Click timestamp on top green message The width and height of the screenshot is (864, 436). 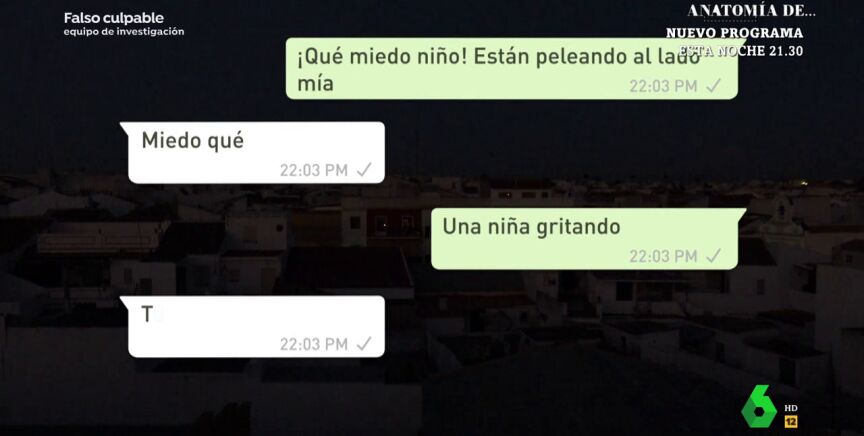tap(663, 86)
